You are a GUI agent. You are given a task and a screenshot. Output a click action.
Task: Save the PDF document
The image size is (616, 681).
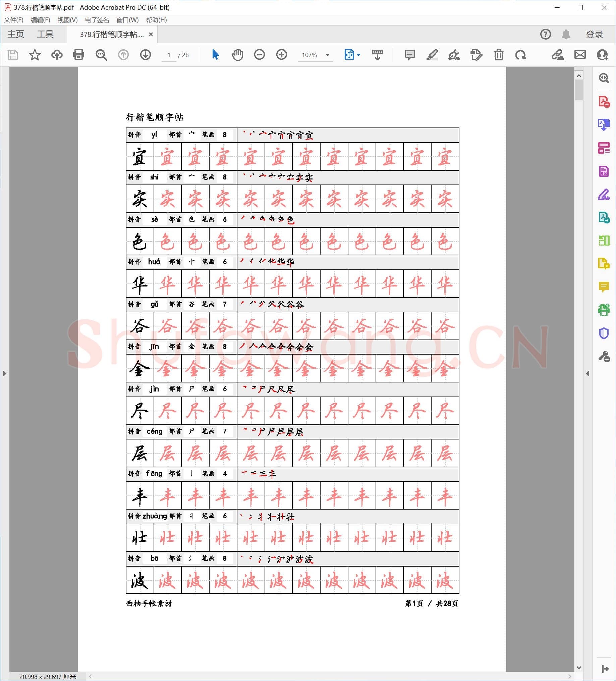(x=12, y=55)
